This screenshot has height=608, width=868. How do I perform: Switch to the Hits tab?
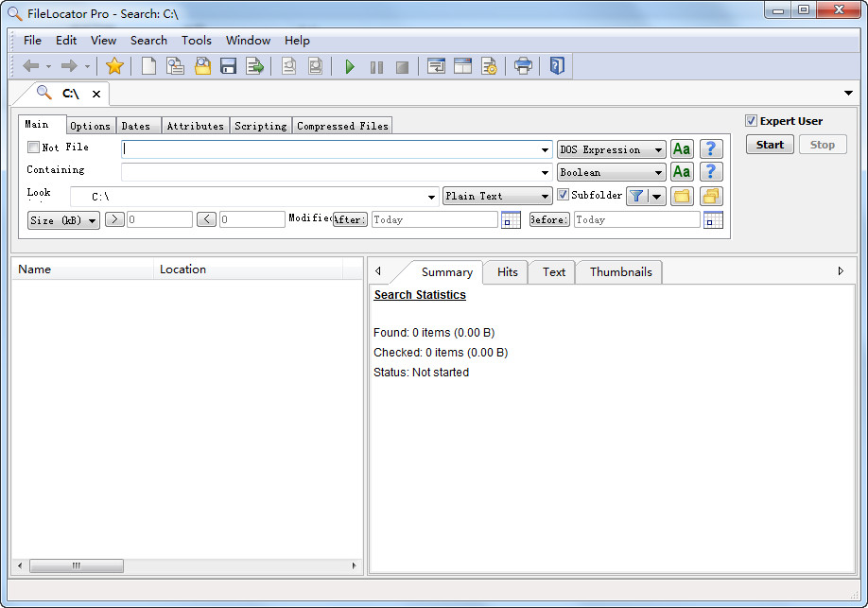[x=507, y=272]
